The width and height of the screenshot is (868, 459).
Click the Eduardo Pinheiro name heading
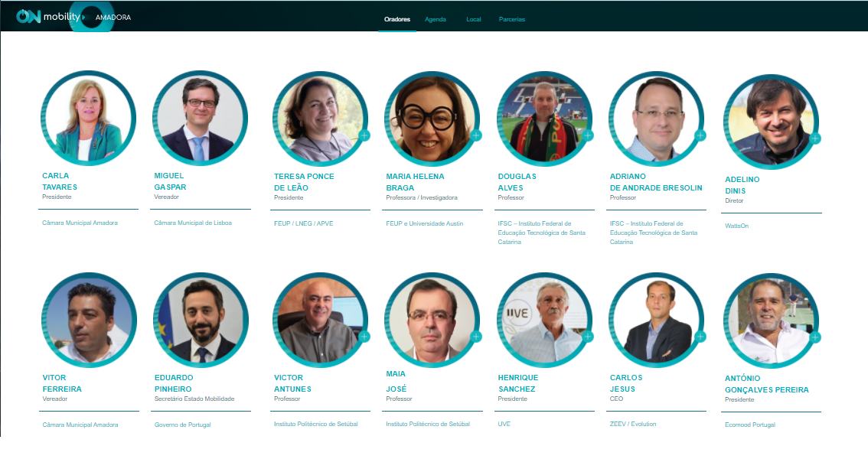[174, 383]
